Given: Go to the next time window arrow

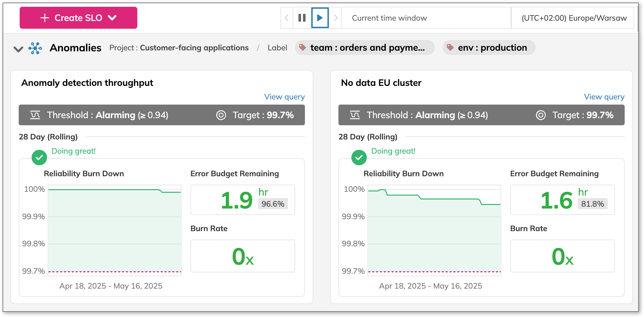Looking at the screenshot, I should pos(336,18).
